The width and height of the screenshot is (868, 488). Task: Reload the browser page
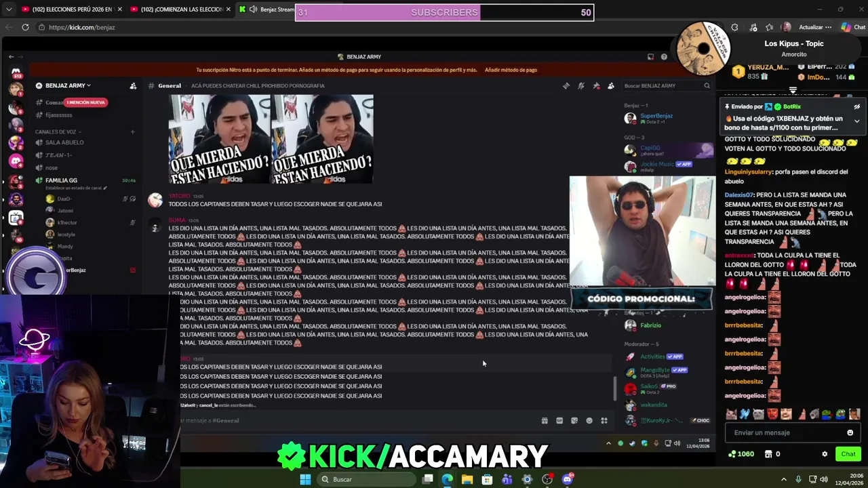(x=25, y=27)
